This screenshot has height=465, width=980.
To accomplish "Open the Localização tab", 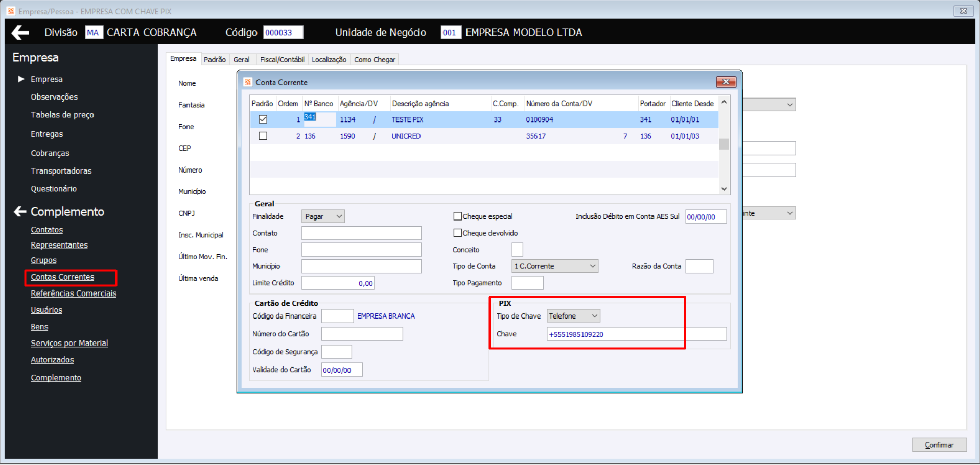I will tap(329, 60).
